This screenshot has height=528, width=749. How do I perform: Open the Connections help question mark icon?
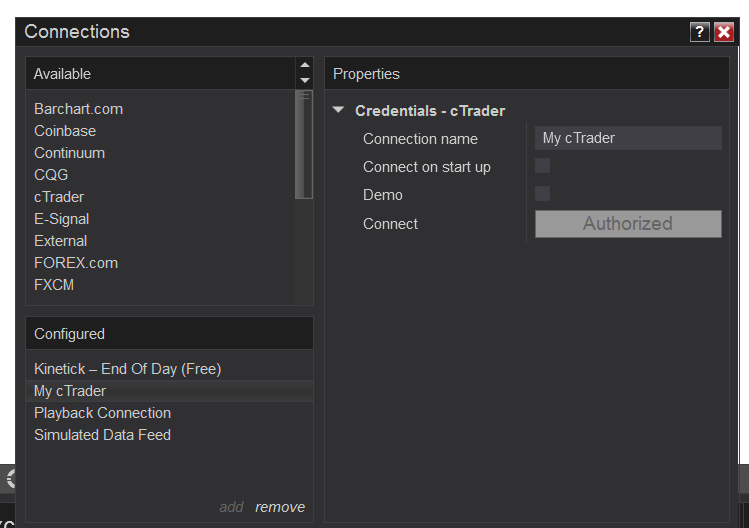click(699, 32)
